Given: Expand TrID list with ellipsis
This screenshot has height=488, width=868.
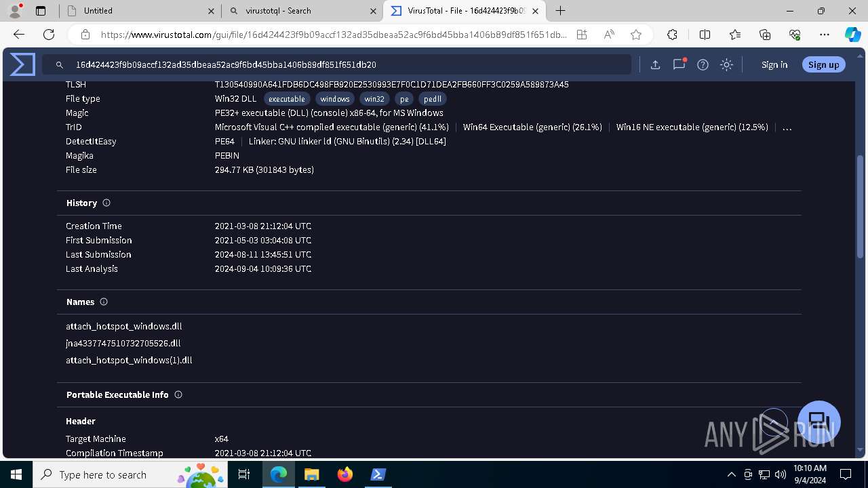Looking at the screenshot, I should pyautogui.click(x=787, y=127).
